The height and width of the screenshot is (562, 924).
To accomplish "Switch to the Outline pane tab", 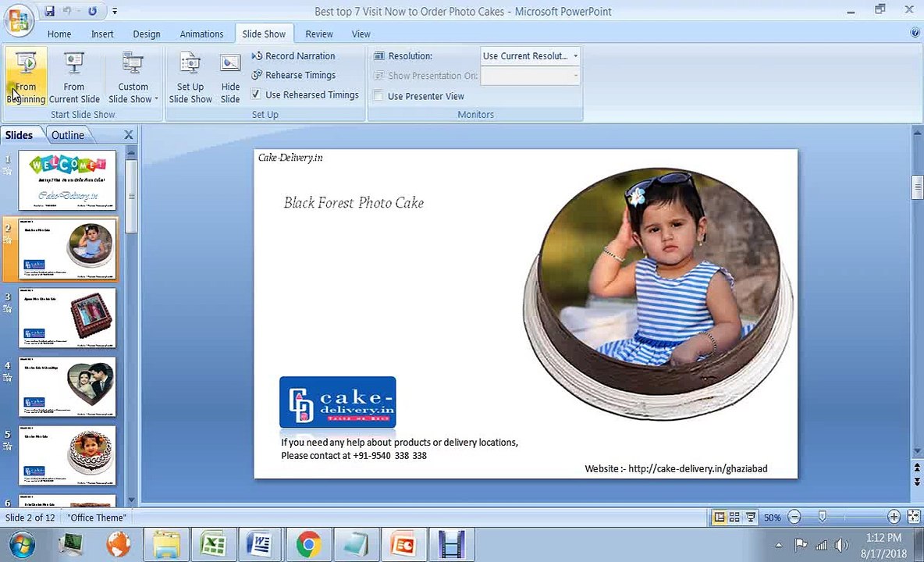I will (67, 135).
